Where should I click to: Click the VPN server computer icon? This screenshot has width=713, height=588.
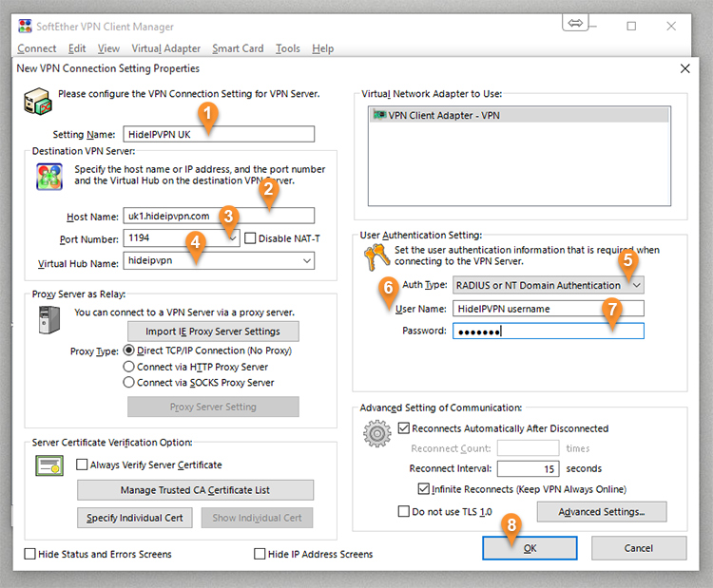[37, 102]
